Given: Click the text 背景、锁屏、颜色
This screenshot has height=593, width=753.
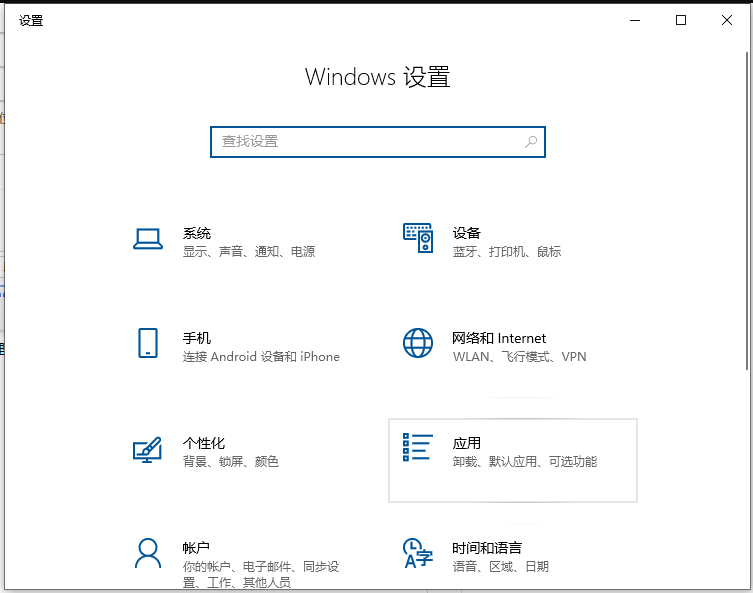Looking at the screenshot, I should tap(231, 461).
